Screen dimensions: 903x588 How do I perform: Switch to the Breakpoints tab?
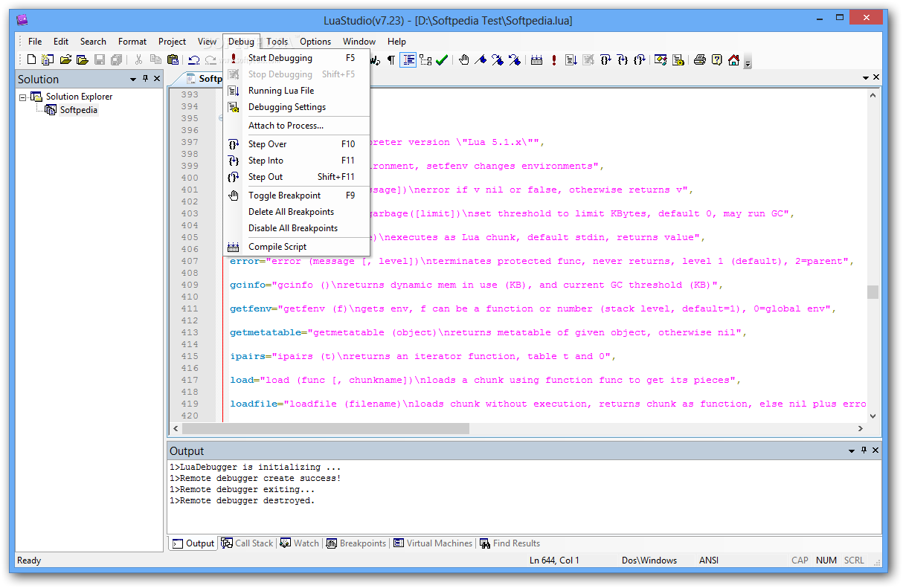(x=356, y=543)
